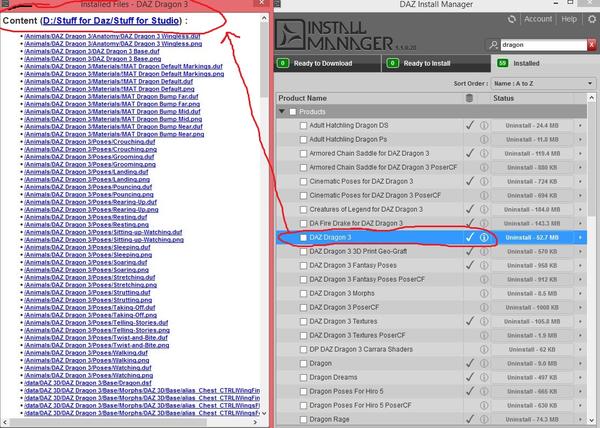
Task: Open info icon for Dragon Poses For Hiro 5
Action: click(x=484, y=391)
